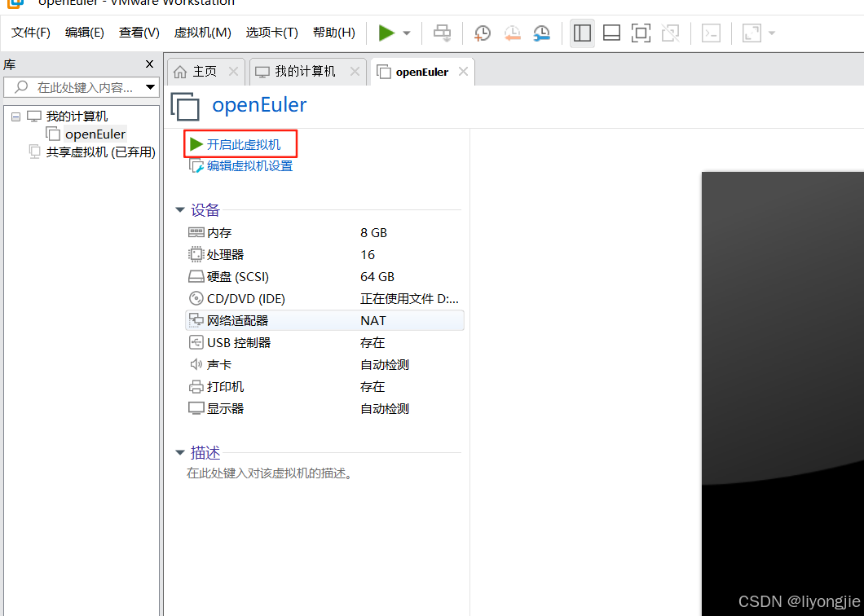Screen dimensions: 864x616
Task: Open the 虚拟机(M) menu
Action: click(x=202, y=33)
